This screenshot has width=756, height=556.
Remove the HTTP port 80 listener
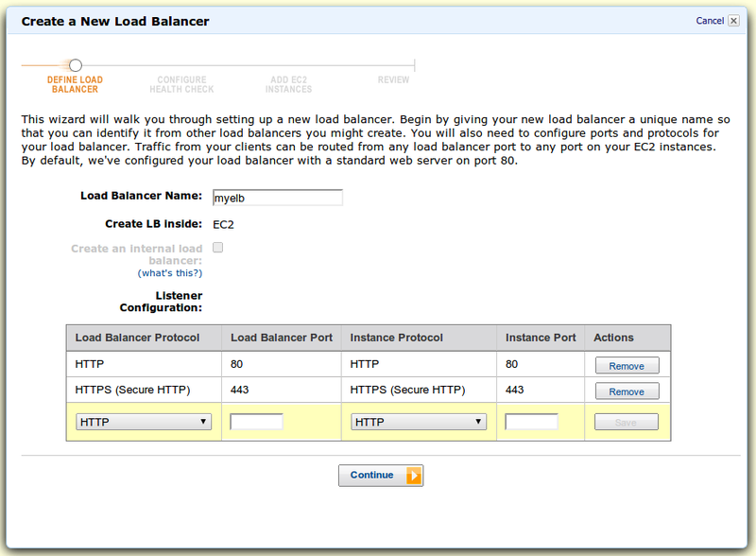[x=627, y=365]
